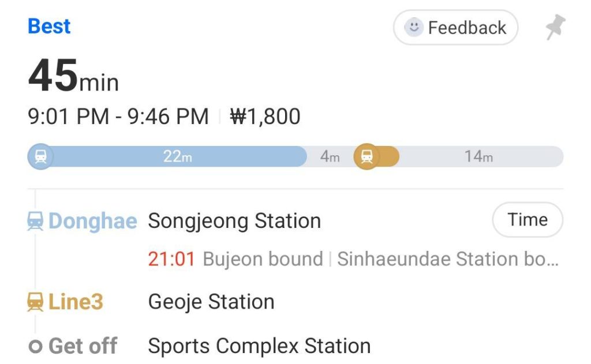Click the smiley face feedback icon

click(x=413, y=27)
